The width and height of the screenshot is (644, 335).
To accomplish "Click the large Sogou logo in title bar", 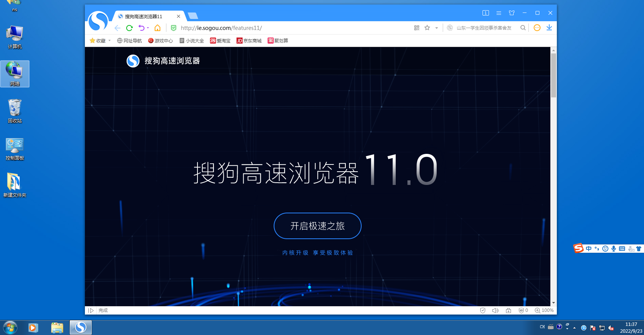I will pyautogui.click(x=98, y=21).
